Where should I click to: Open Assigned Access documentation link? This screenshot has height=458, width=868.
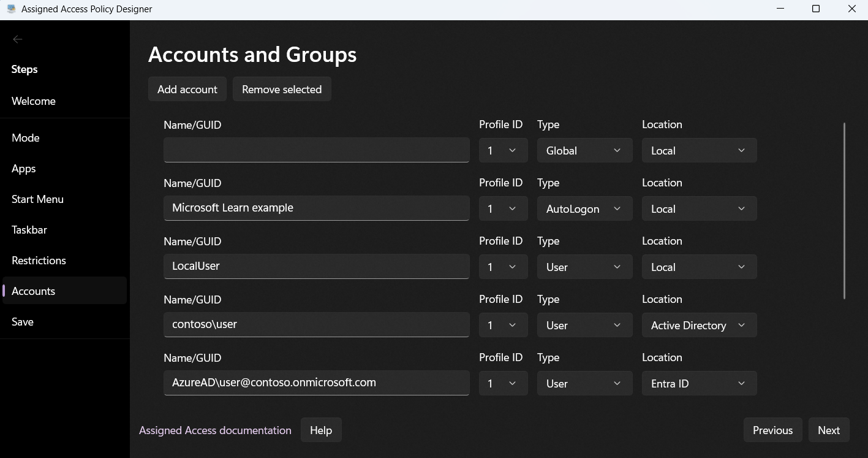tap(215, 430)
